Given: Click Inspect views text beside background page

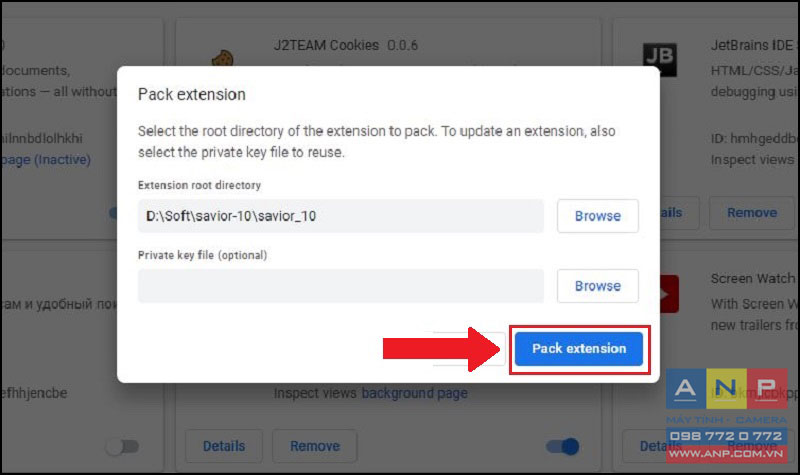Looking at the screenshot, I should (315, 393).
